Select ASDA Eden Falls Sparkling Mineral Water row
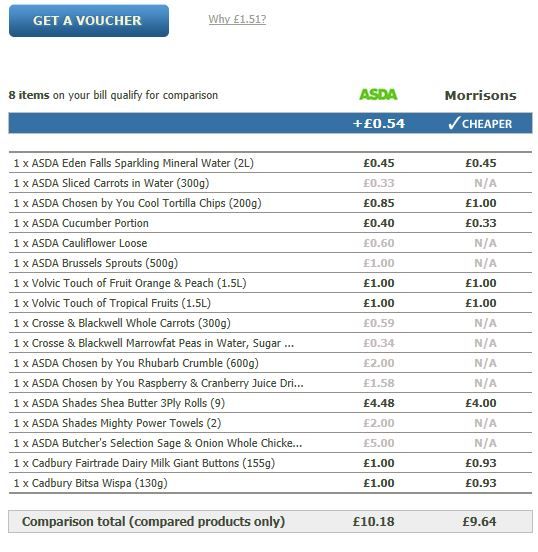The height and width of the screenshot is (552, 538). point(270,163)
